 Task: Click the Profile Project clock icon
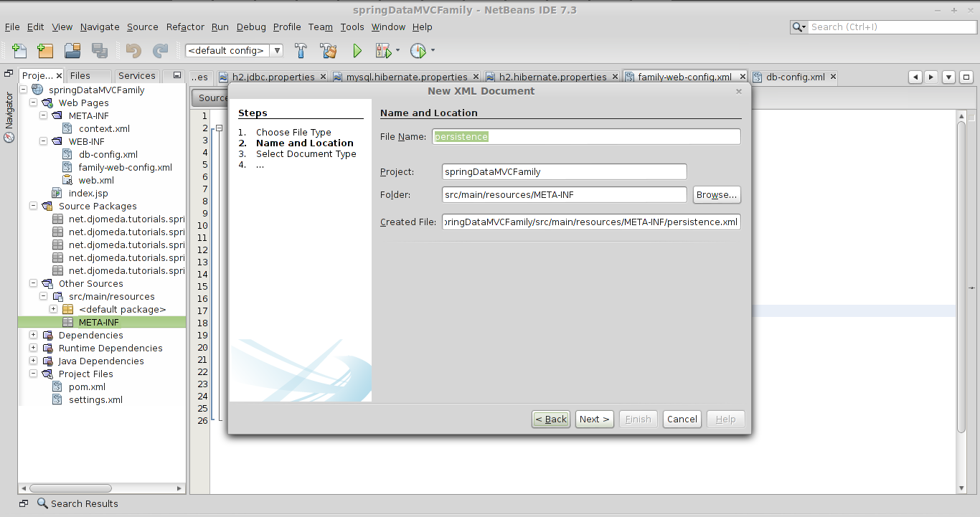[418, 51]
